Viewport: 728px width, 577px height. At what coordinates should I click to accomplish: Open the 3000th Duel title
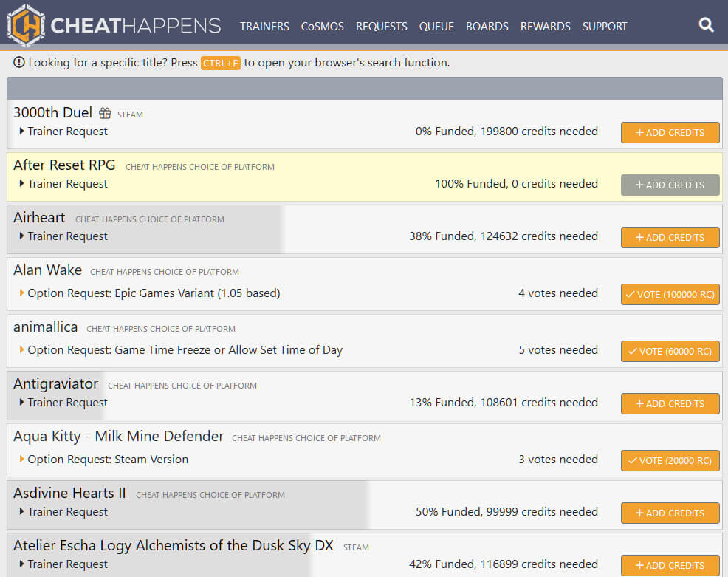click(x=53, y=113)
